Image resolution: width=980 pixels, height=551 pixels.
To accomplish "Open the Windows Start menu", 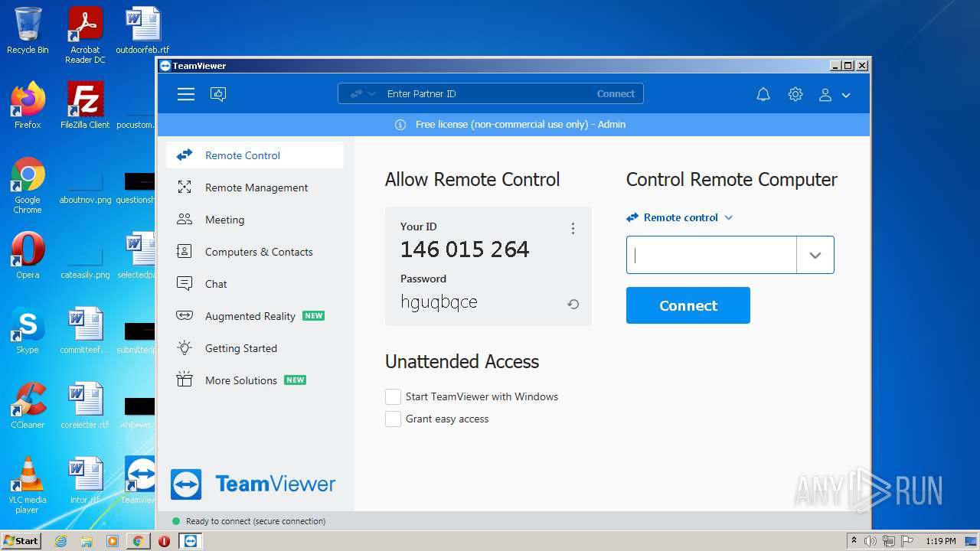I will pyautogui.click(x=21, y=540).
